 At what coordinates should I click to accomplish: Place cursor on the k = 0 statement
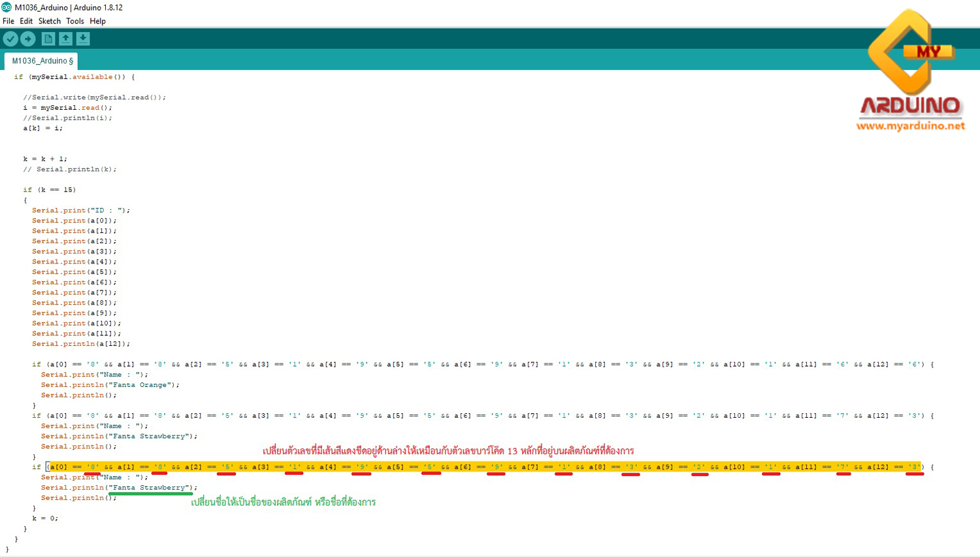[44, 517]
